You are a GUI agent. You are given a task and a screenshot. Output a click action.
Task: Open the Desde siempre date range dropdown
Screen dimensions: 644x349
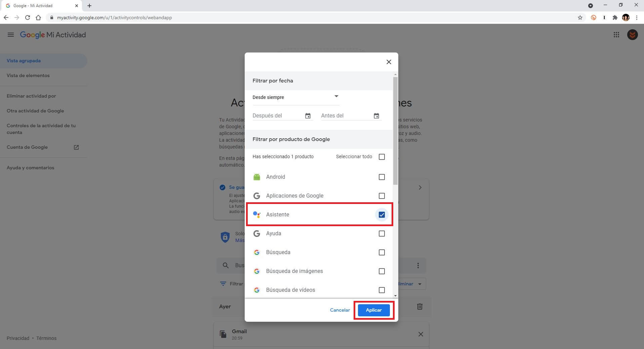coord(296,97)
